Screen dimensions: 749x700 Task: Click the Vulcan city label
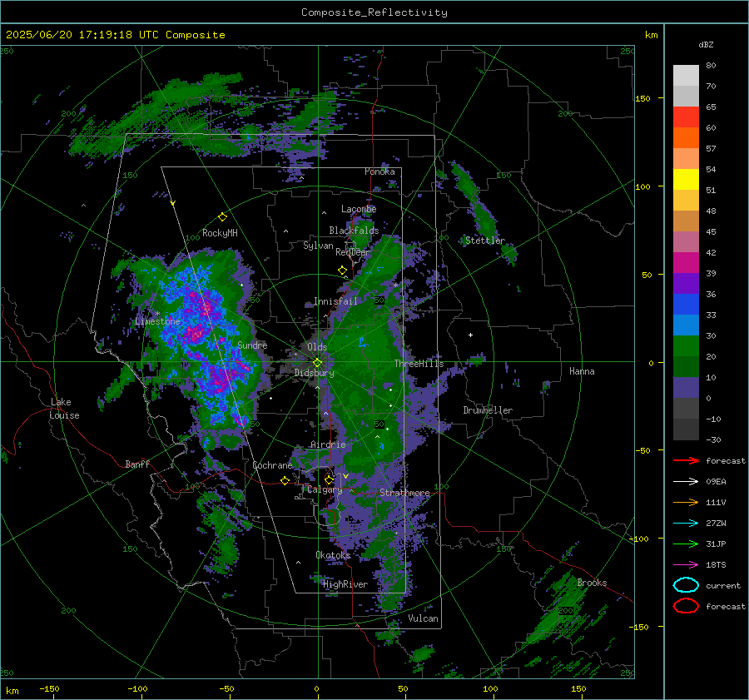pyautogui.click(x=424, y=618)
